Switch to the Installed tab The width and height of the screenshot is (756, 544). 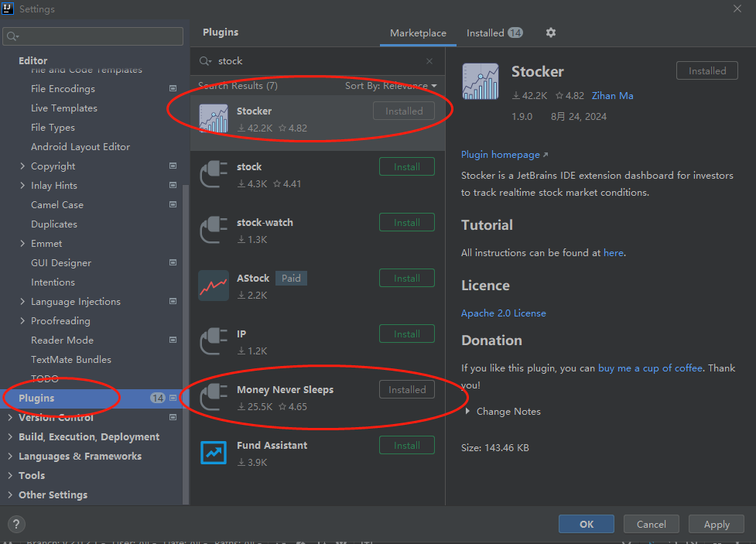[494, 33]
